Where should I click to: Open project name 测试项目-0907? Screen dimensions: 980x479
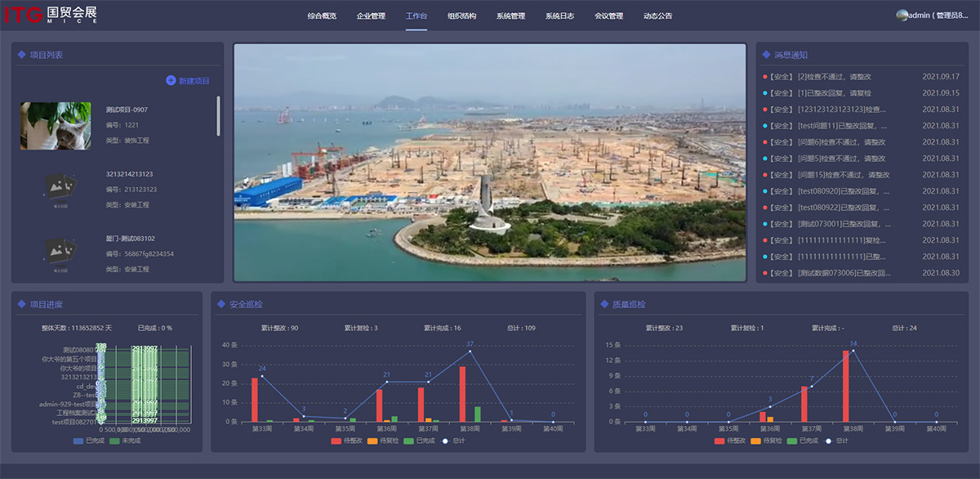(127, 110)
